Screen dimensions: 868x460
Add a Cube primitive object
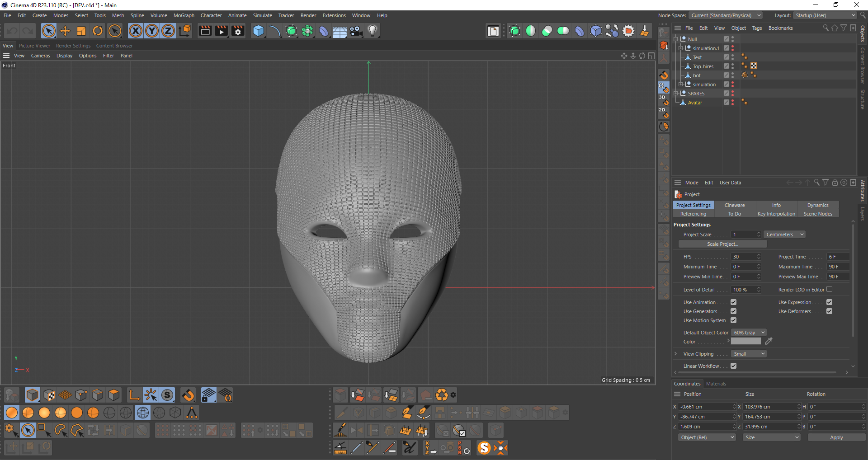pyautogui.click(x=259, y=31)
